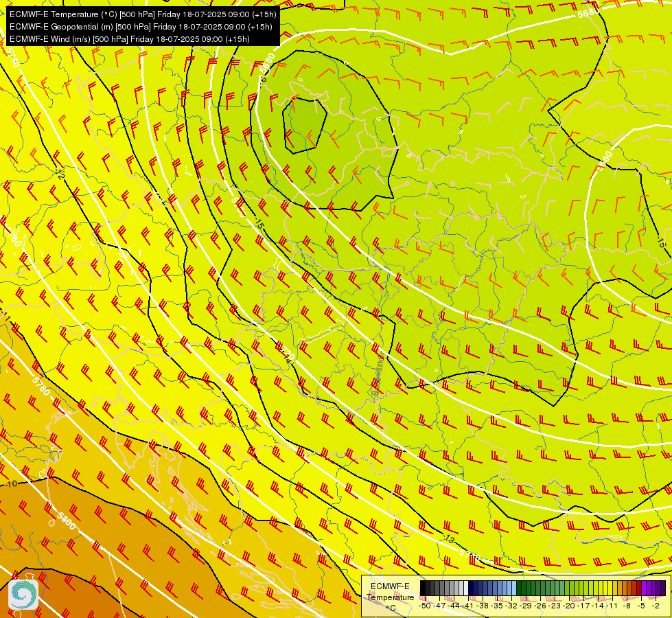Click the 5720 geopotential contour label
Screen dimensions: 672x618
286,353
